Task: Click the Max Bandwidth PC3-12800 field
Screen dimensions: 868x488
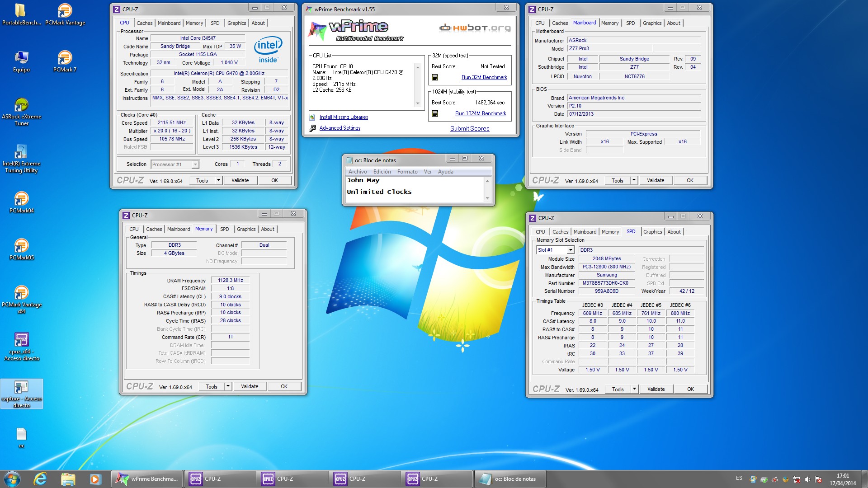Action: [606, 267]
